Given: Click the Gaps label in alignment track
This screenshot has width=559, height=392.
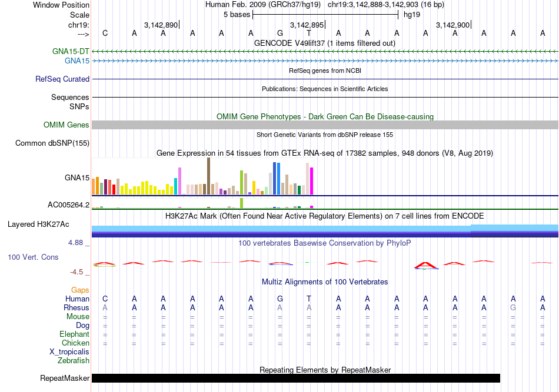Looking at the screenshot, I should (80, 290).
